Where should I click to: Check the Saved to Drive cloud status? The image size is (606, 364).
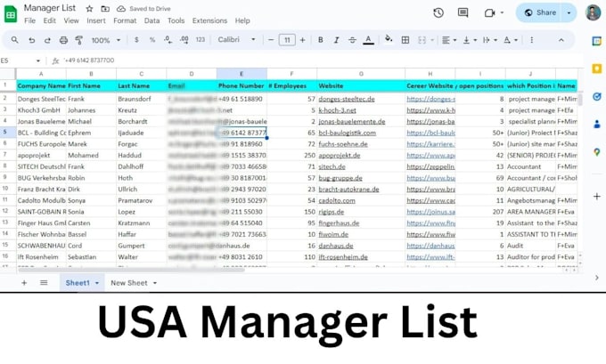pyautogui.click(x=143, y=9)
